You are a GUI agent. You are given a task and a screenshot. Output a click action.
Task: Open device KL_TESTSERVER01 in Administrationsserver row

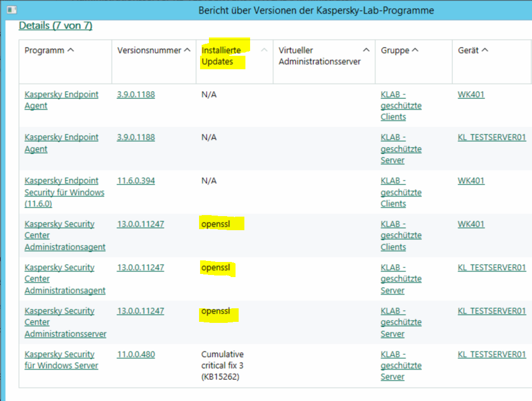click(x=492, y=311)
